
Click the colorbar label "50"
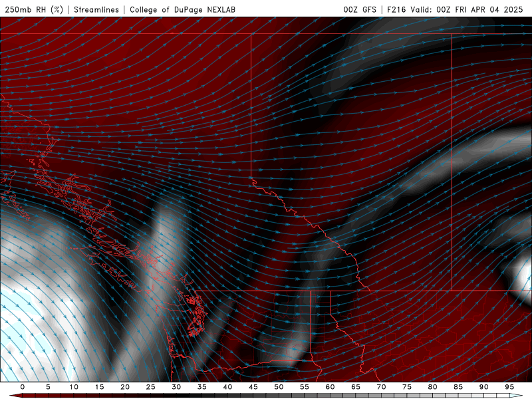point(279,387)
